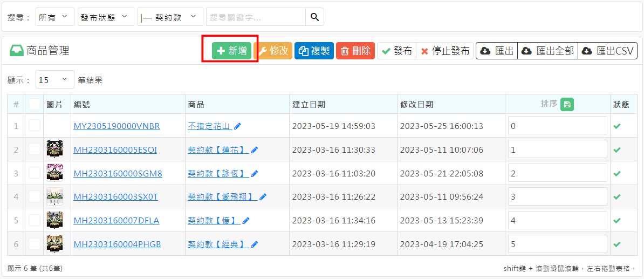Click the green save-sort floppy icon
The width and height of the screenshot is (644, 279).
pos(566,105)
